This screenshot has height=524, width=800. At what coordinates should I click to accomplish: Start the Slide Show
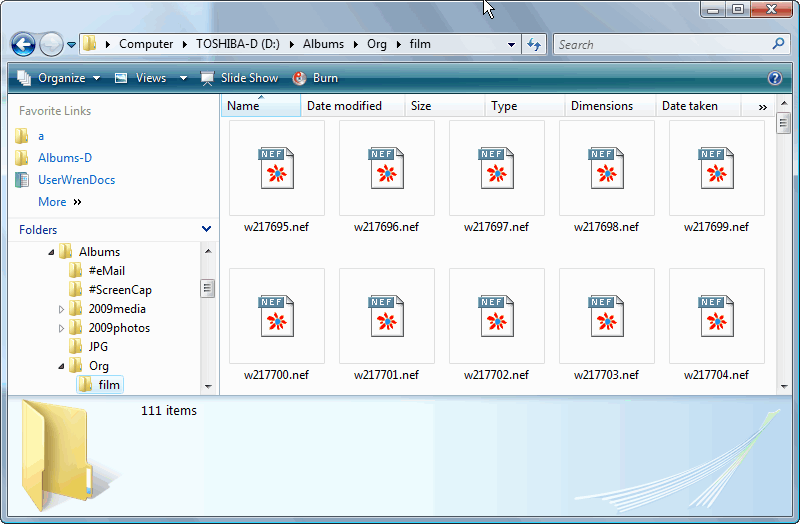[239, 78]
